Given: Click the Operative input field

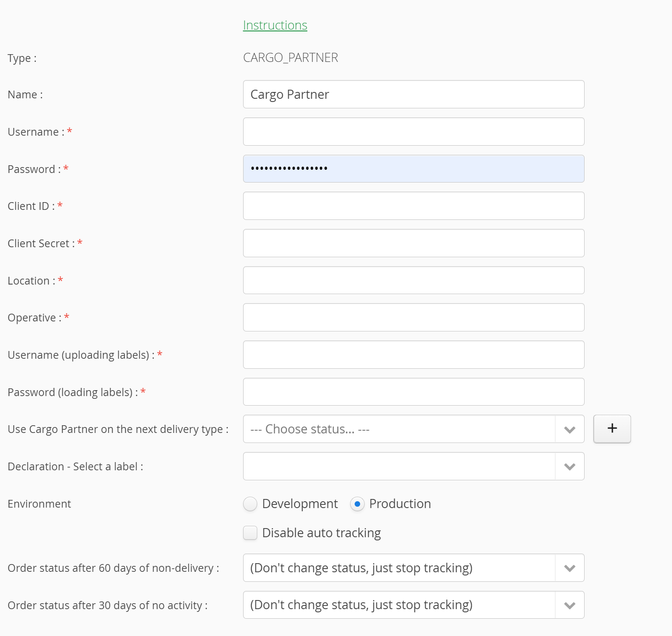Looking at the screenshot, I should click(x=413, y=317).
